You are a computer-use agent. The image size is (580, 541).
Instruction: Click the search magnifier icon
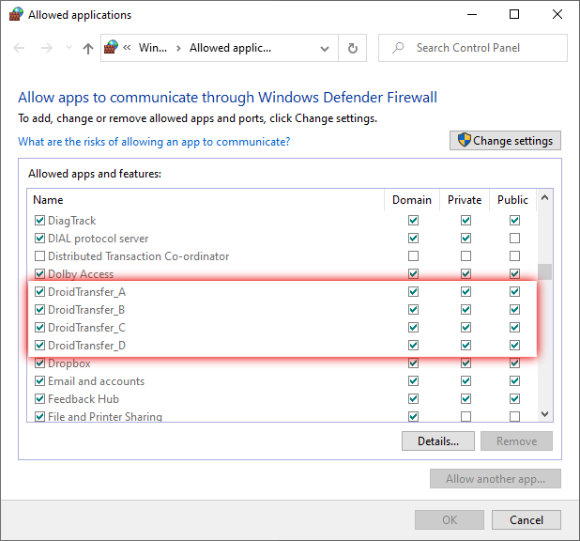pos(398,48)
